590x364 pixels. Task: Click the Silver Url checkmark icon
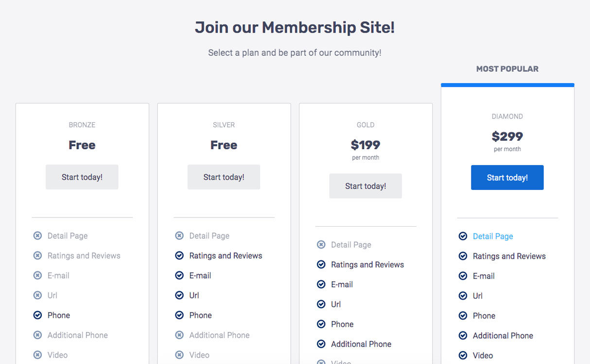coord(179,296)
